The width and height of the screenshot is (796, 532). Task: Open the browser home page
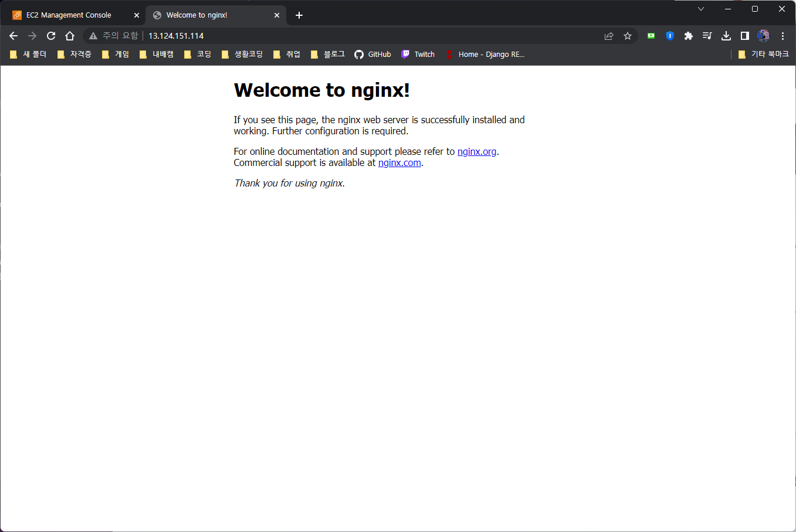(x=70, y=36)
